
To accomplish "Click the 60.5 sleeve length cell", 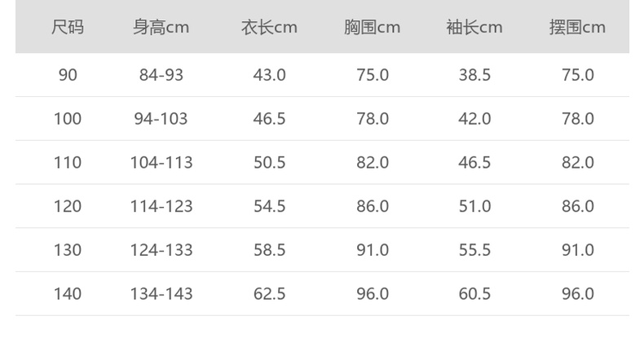I will coord(474,294).
